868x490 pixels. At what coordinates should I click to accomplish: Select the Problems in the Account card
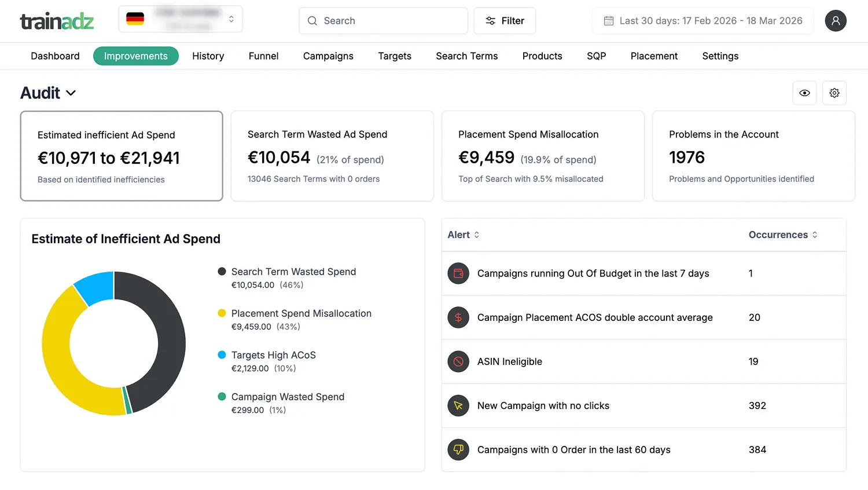(x=753, y=156)
